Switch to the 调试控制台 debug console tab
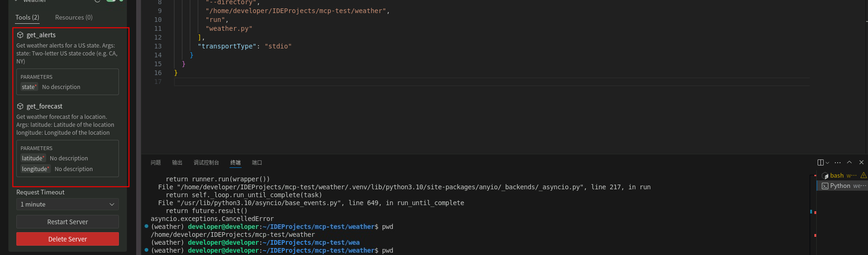The height and width of the screenshot is (255, 868). point(206,163)
